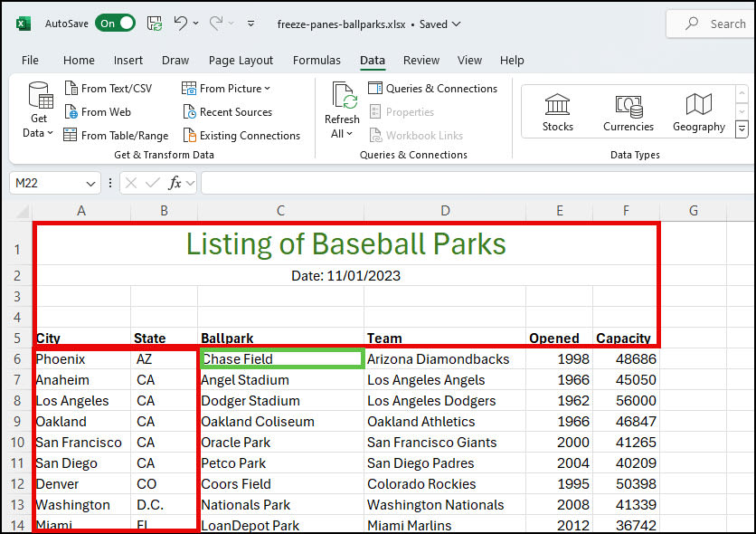This screenshot has width=756, height=534.
Task: Open the Page Layout tab
Action: pyautogui.click(x=241, y=61)
